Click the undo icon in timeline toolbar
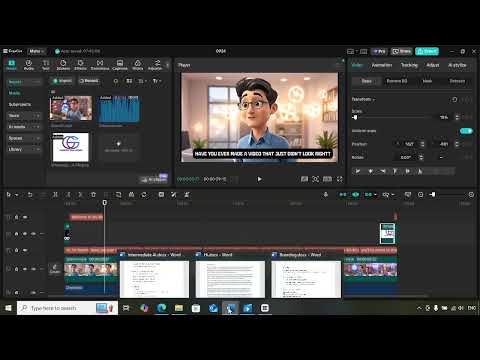 click(x=30, y=195)
